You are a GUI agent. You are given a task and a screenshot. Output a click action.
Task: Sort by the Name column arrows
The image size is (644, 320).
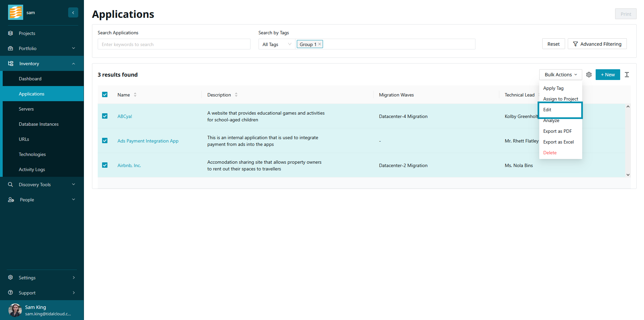tap(135, 95)
